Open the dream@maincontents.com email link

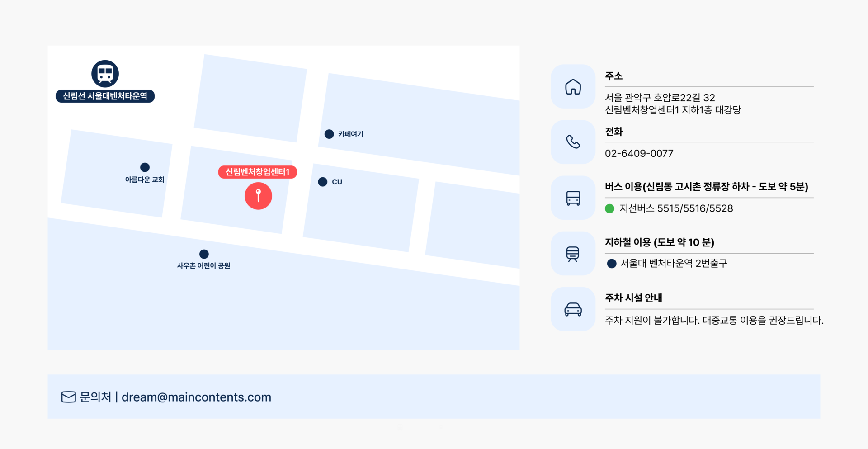pos(196,397)
